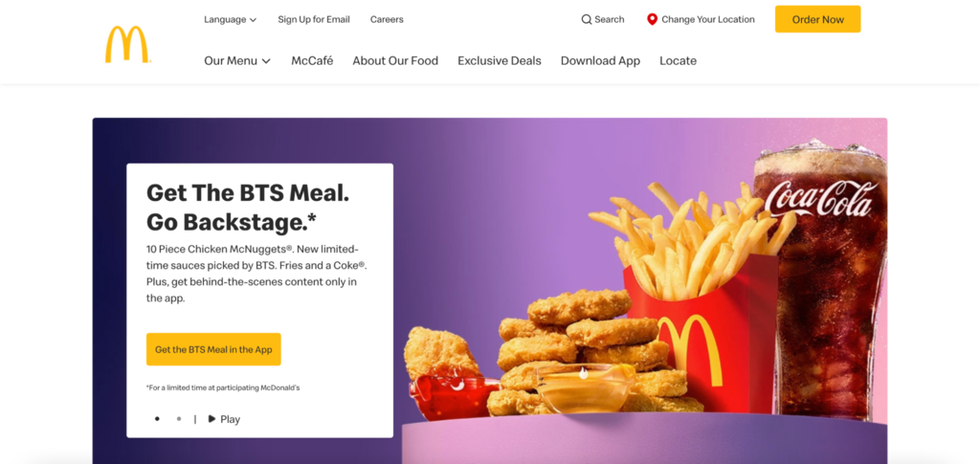Click Get the BTS Meal in the App
Screen dimensions: 980x464
[x=213, y=349]
